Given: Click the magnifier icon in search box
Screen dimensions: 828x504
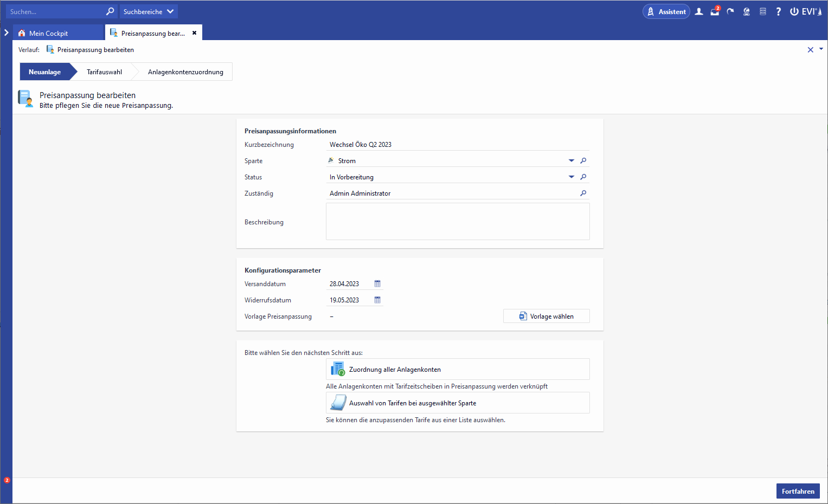Looking at the screenshot, I should 110,11.
